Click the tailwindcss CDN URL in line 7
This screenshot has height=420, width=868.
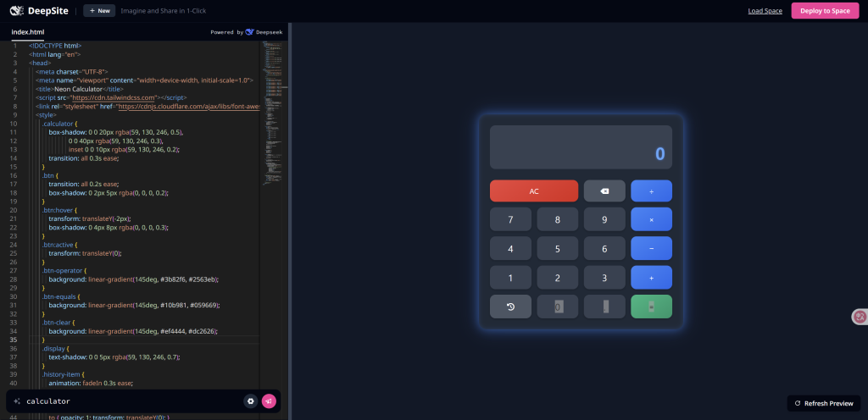tap(113, 98)
